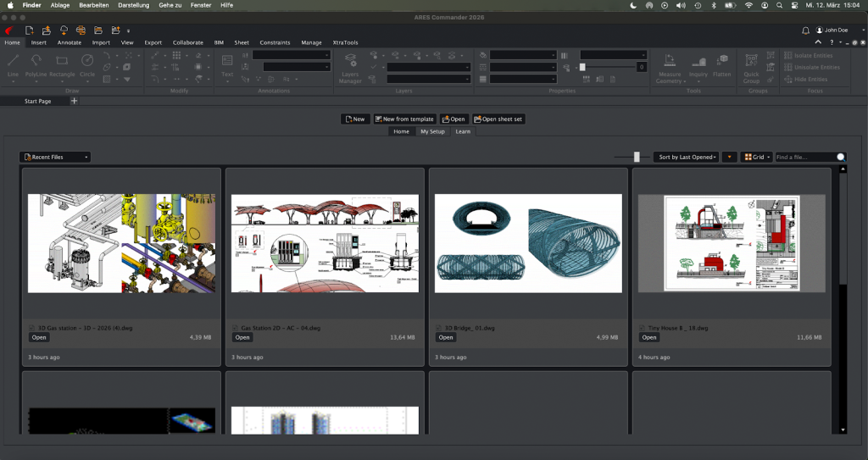
Task: Select the PolyLine tool
Action: click(36, 64)
